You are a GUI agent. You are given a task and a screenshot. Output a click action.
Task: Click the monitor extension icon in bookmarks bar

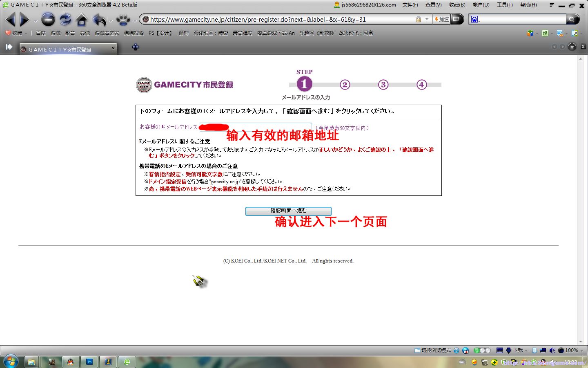click(559, 33)
